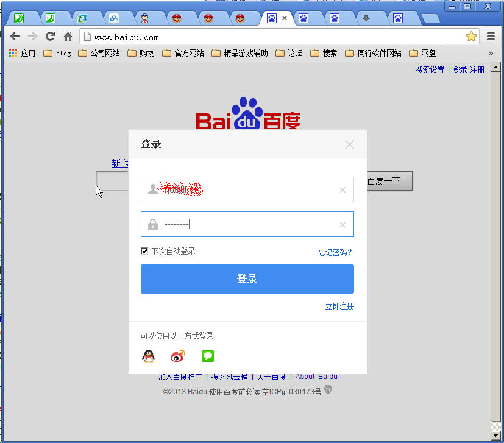
Task: Click the blue 登录 submit button
Action: pos(247,278)
